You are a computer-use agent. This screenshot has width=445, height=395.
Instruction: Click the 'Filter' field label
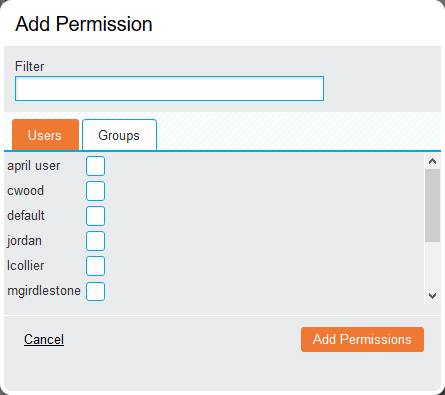coord(29,66)
